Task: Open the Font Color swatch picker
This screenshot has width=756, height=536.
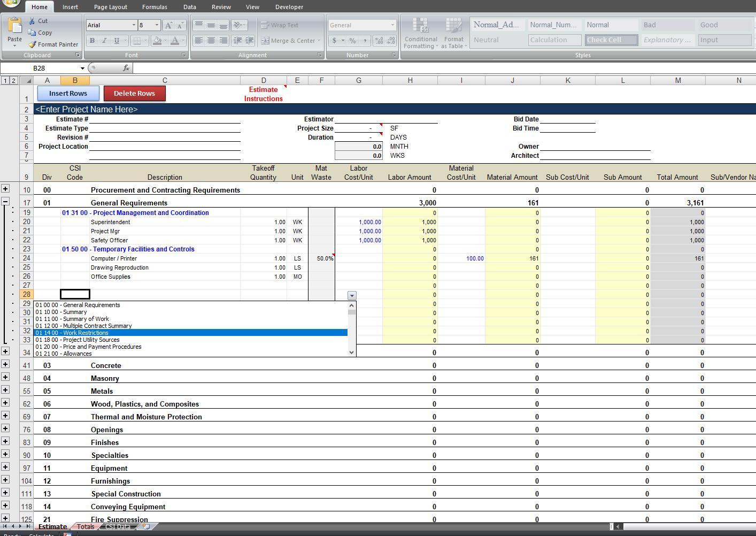Action: [181, 40]
